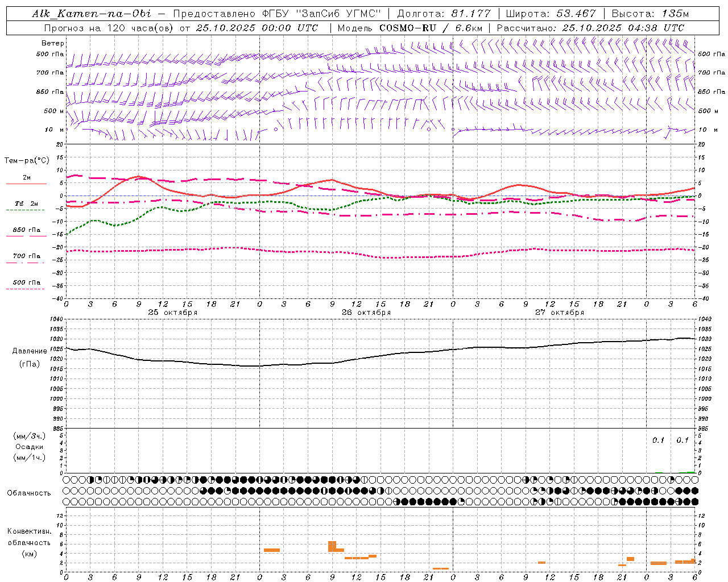The height and width of the screenshot is (582, 728).
Task: Click the 25 октября date label
Action: point(173,313)
